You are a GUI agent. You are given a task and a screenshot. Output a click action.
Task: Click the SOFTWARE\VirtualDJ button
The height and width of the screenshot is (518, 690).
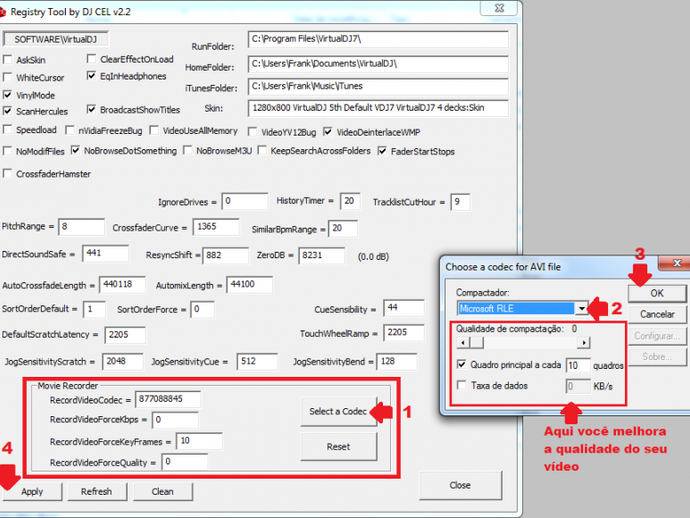click(x=55, y=39)
